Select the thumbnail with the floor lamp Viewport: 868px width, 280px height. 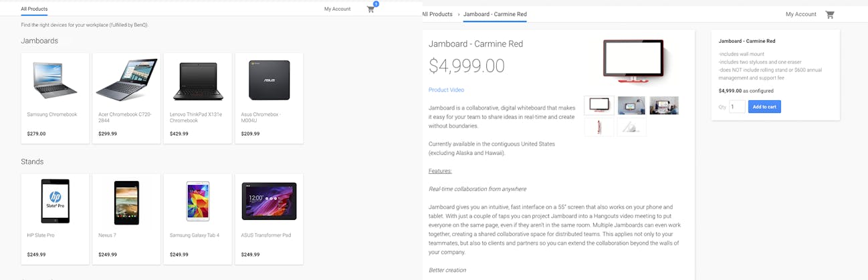point(631,106)
